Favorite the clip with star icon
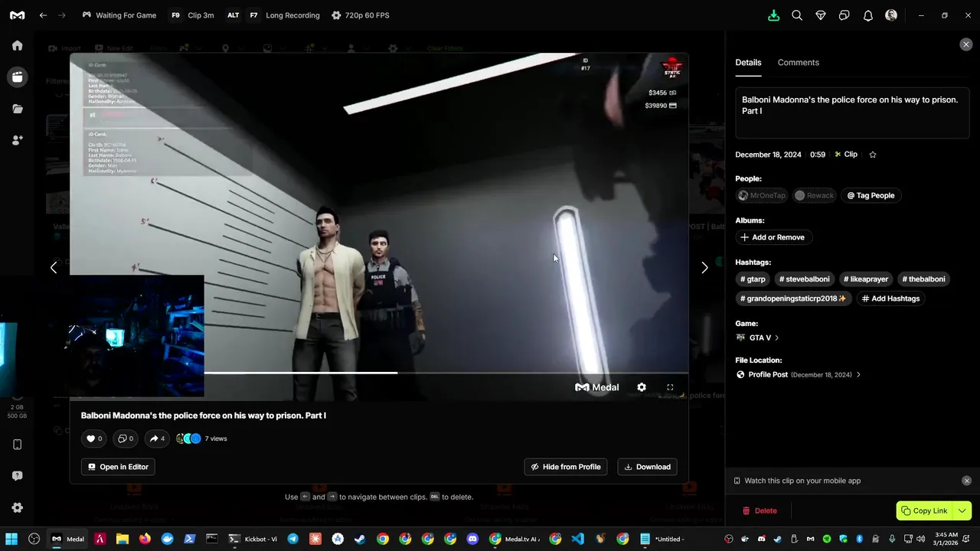Image resolution: width=980 pixels, height=551 pixels. pyautogui.click(x=873, y=155)
